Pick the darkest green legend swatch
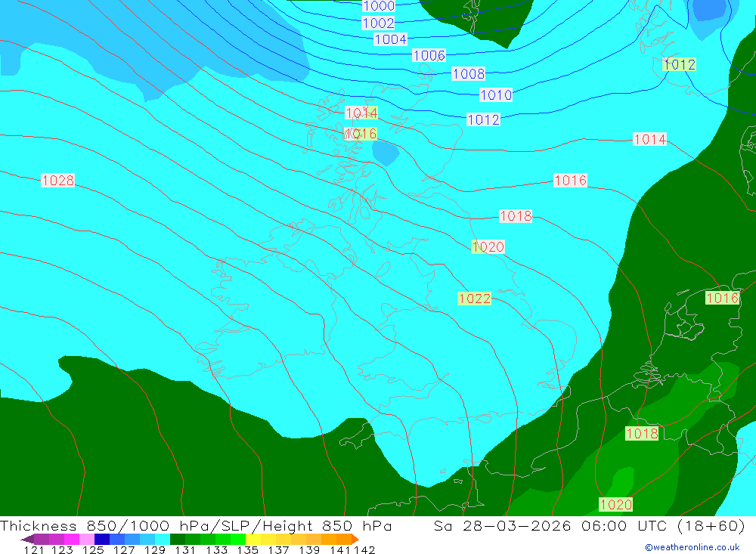The height and width of the screenshot is (554, 756). pyautogui.click(x=178, y=539)
